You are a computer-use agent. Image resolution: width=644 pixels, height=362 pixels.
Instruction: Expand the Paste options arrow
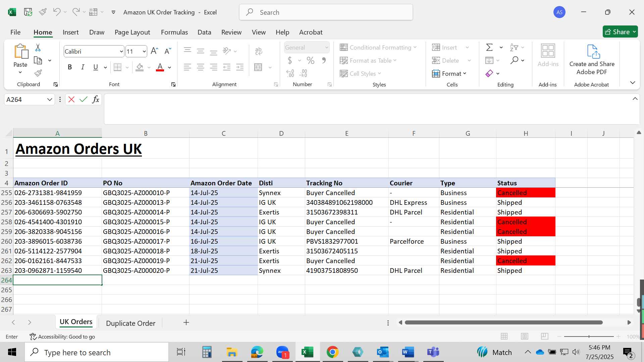(20, 72)
